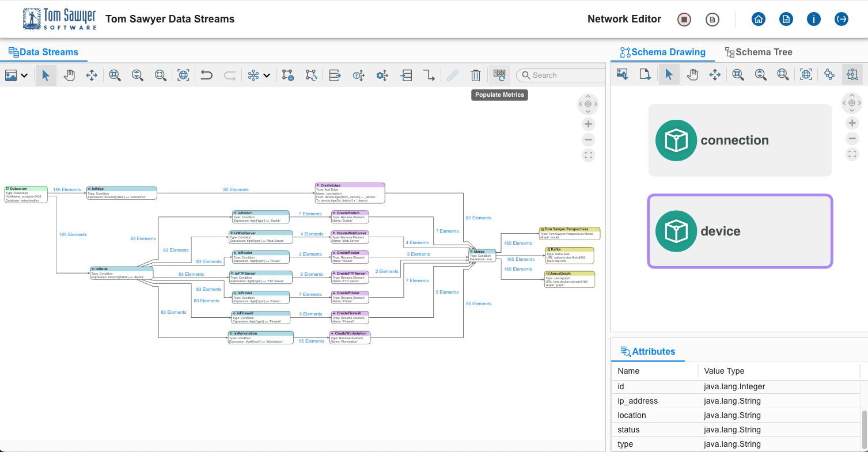Open the image export dropdown chevron
Image resolution: width=868 pixels, height=452 pixels.
click(x=24, y=75)
